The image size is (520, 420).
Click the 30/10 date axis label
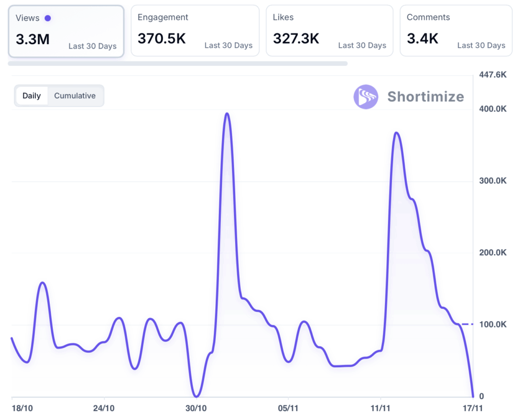(x=196, y=407)
